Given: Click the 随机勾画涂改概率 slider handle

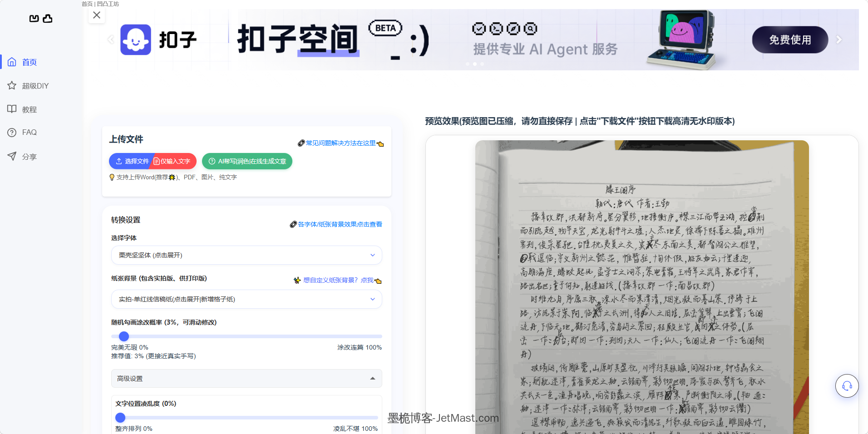Looking at the screenshot, I should pos(124,336).
